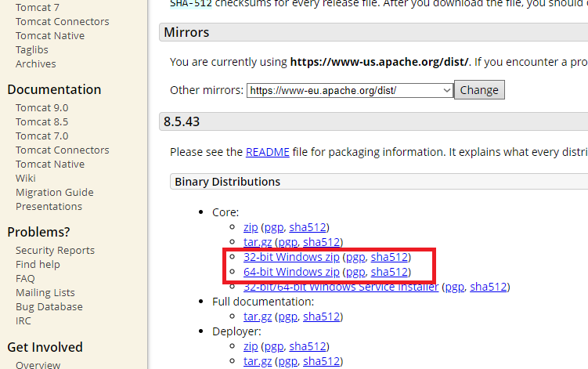Open pgp for Deployer tar.gz
Screen dimensions: 588x369
[x=287, y=361]
